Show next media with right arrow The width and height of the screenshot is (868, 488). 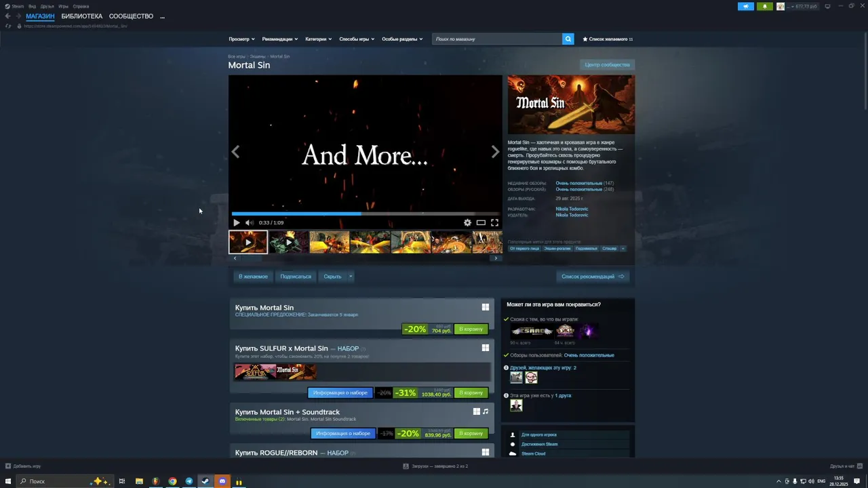click(495, 152)
